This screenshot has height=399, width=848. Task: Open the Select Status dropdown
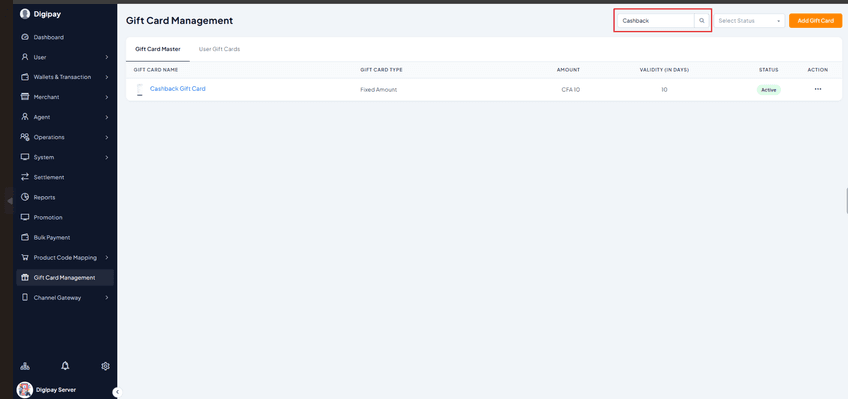pyautogui.click(x=750, y=21)
